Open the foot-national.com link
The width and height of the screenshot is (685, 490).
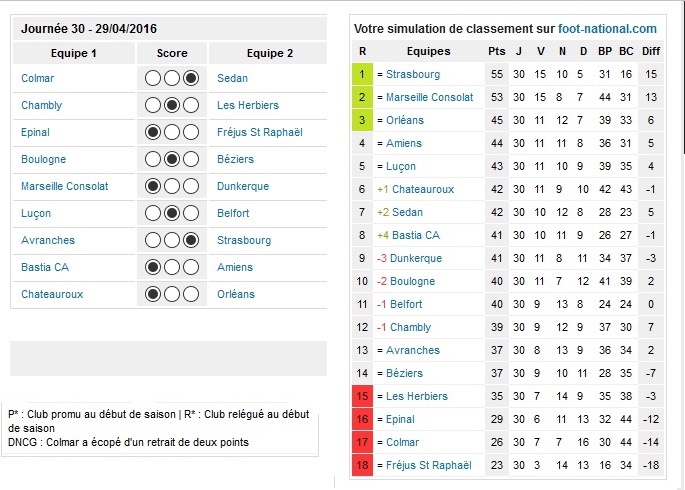(607, 29)
